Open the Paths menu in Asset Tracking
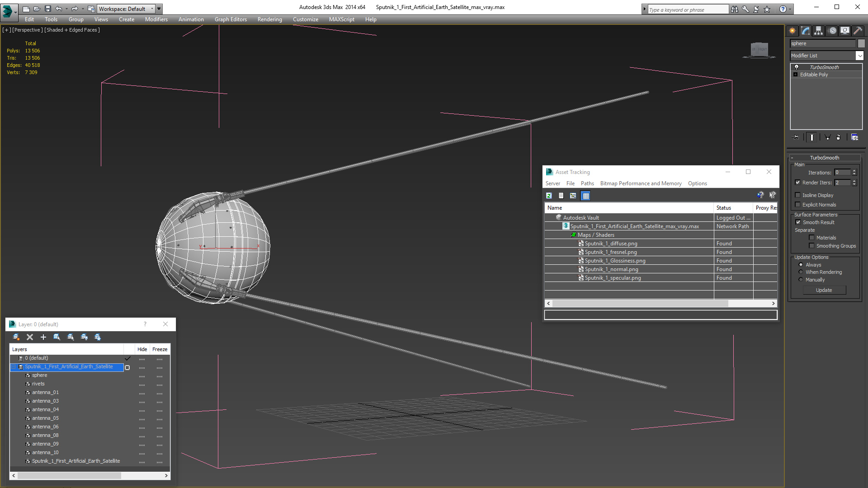This screenshot has height=488, width=868. tap(587, 183)
